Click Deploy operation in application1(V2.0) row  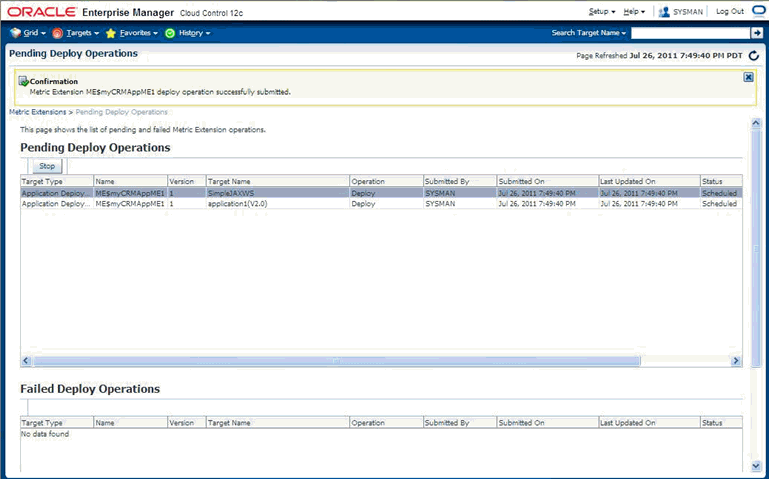[x=363, y=203]
